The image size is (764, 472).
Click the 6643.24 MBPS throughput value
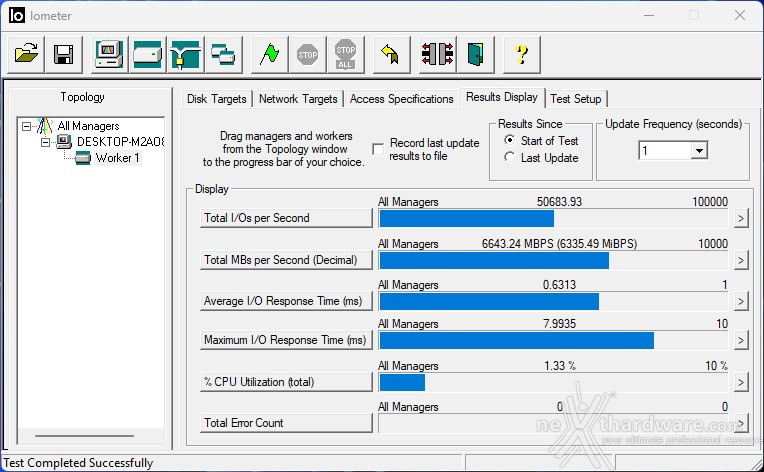pos(559,244)
